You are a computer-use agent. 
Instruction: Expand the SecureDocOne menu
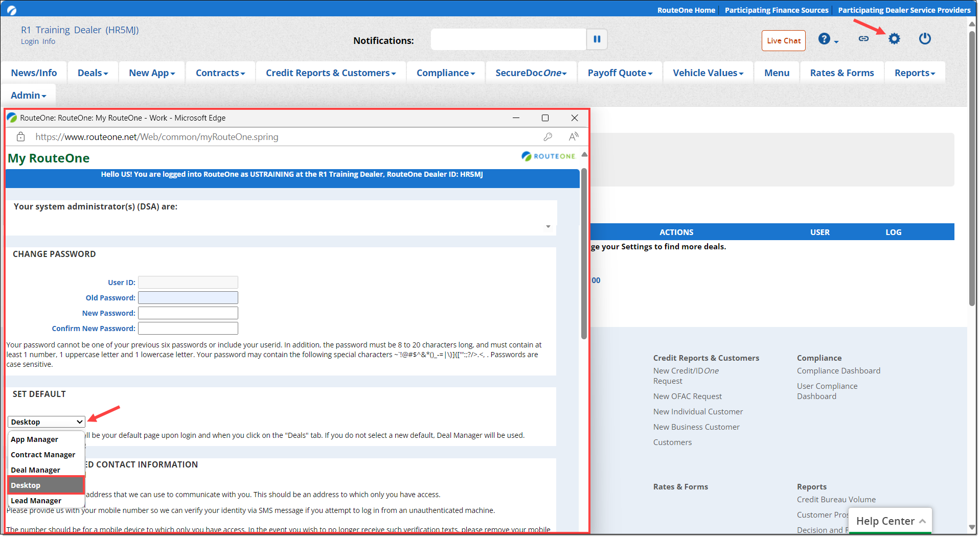[531, 73]
